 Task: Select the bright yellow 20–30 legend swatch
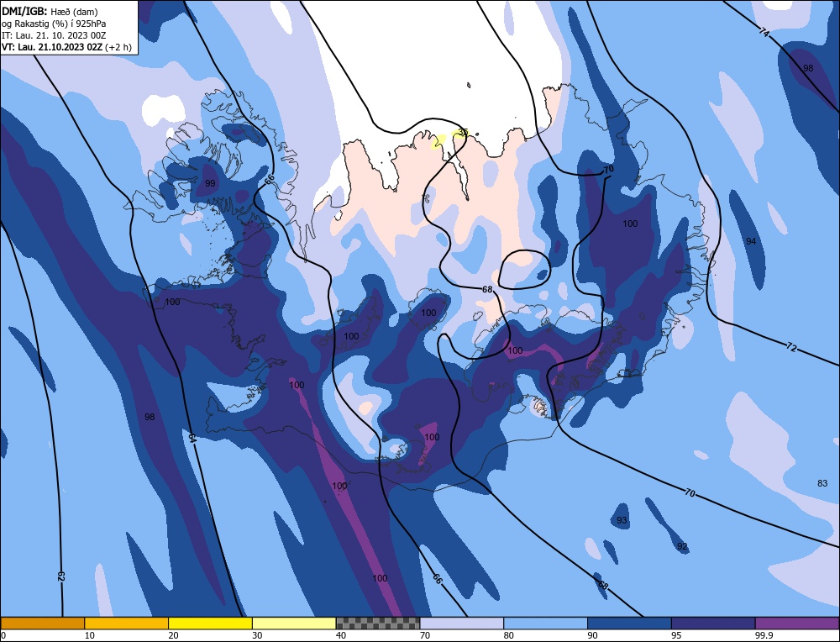[x=210, y=623]
